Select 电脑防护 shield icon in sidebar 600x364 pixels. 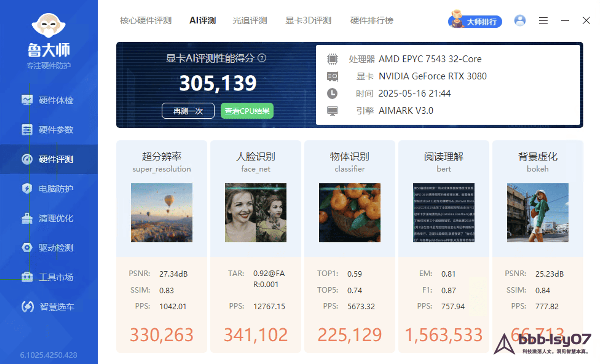(x=27, y=188)
